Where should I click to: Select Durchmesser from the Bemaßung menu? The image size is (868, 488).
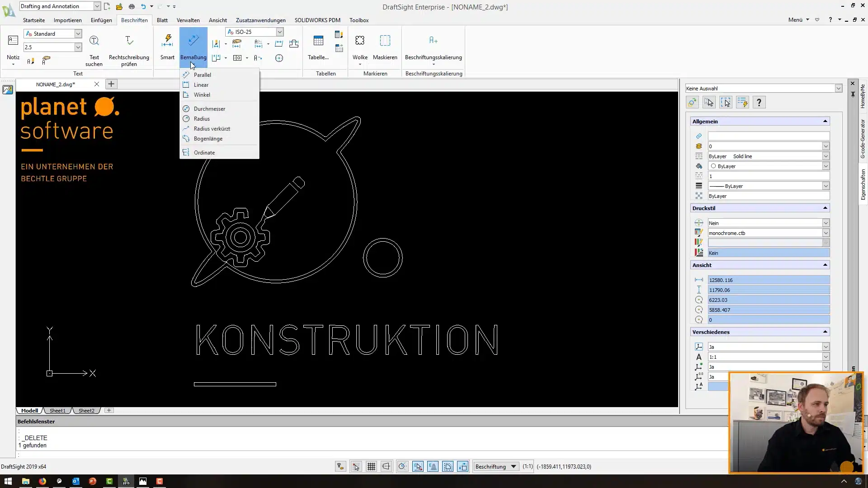pos(209,108)
